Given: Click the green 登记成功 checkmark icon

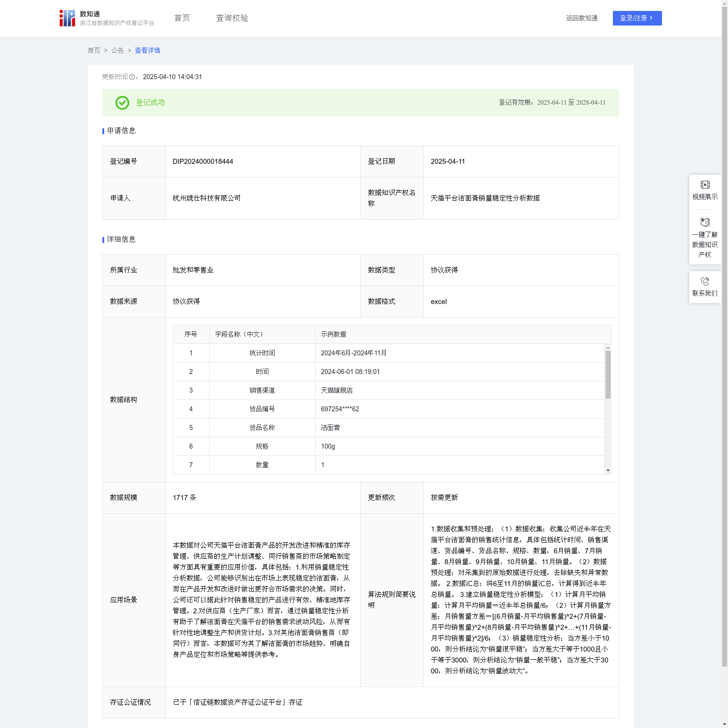Looking at the screenshot, I should click(122, 103).
